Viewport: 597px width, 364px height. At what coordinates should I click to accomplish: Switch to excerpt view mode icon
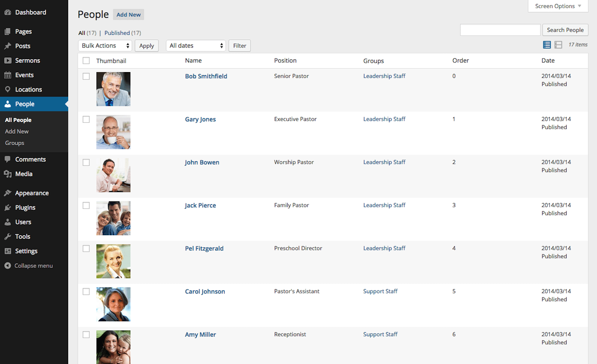[x=558, y=45]
